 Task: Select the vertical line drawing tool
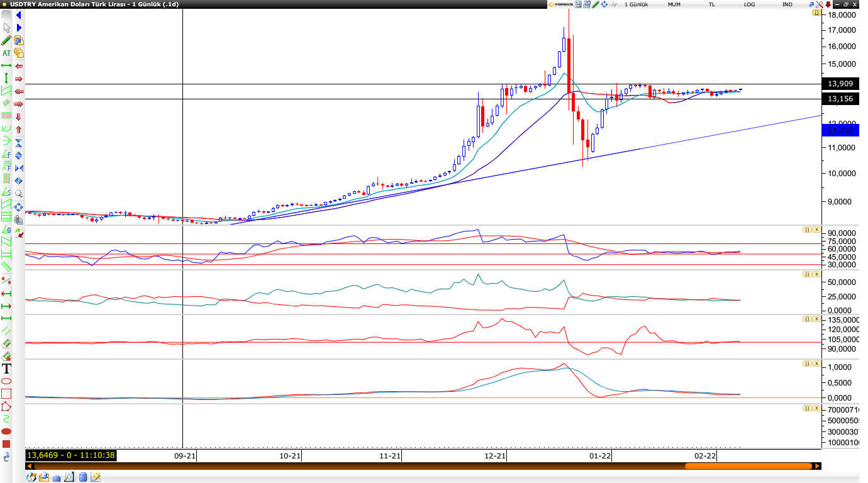(6, 77)
